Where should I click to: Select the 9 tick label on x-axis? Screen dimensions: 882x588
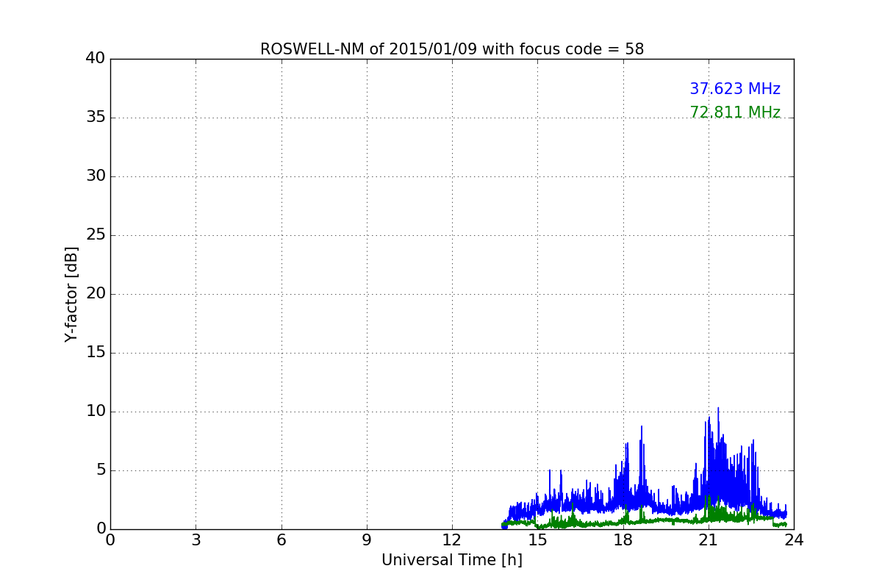pos(367,540)
